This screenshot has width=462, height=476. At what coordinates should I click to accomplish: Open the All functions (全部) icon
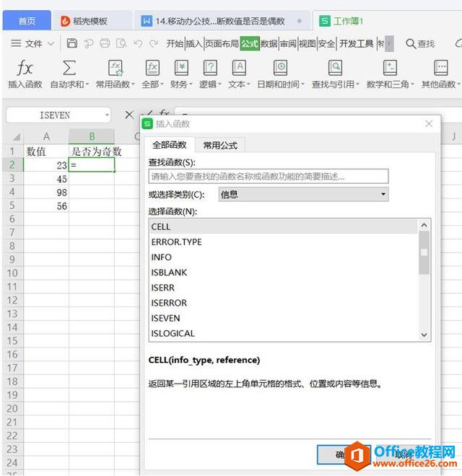152,68
